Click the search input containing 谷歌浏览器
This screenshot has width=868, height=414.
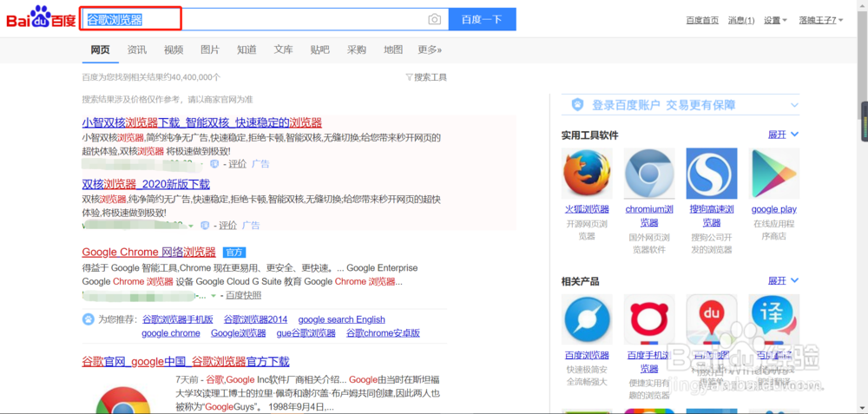click(265, 19)
